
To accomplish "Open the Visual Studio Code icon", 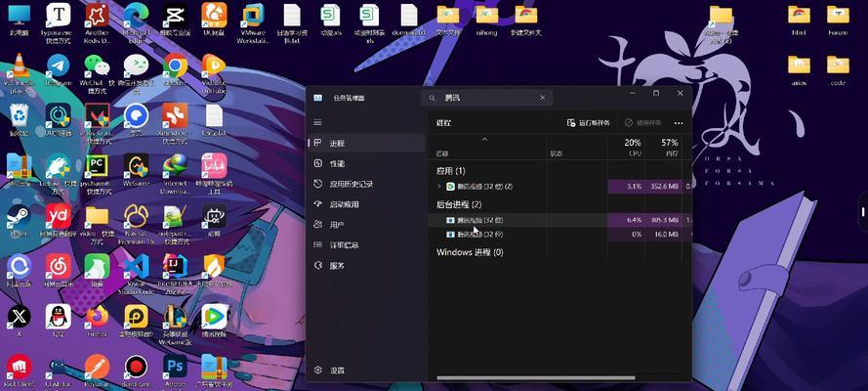I will tap(136, 267).
